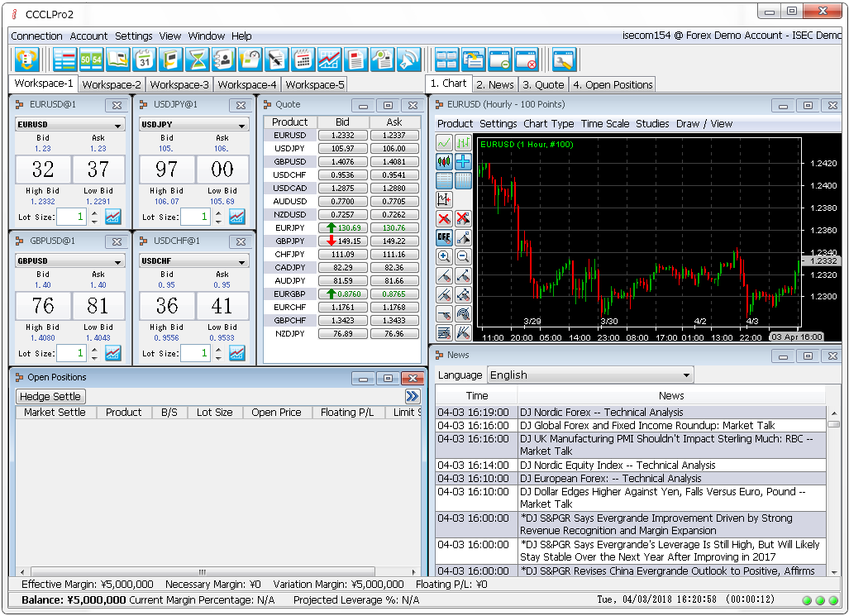Open the news document toolbar icon
The height and width of the screenshot is (616, 849).
coord(355,60)
